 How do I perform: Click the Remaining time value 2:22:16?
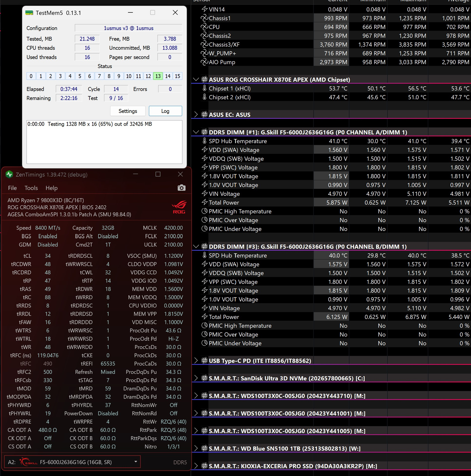[x=69, y=98]
